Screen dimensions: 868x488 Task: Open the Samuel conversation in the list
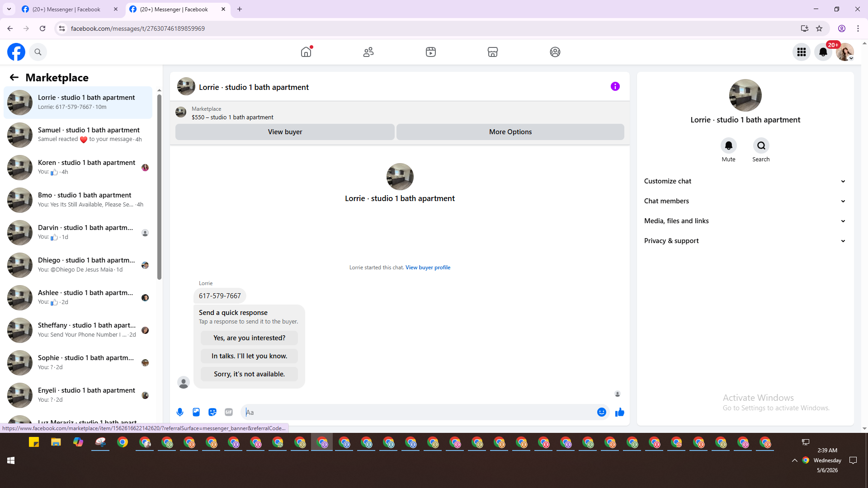coord(78,135)
